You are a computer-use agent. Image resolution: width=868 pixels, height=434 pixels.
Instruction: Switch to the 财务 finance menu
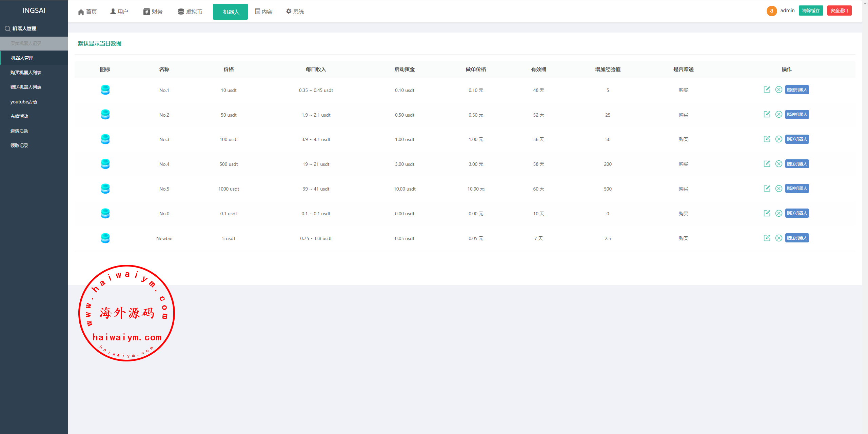(153, 12)
